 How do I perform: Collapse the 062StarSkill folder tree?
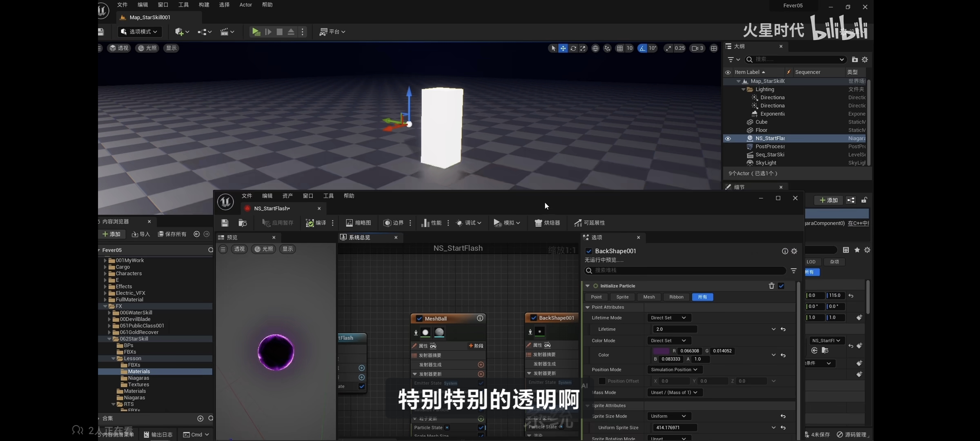pyautogui.click(x=109, y=339)
